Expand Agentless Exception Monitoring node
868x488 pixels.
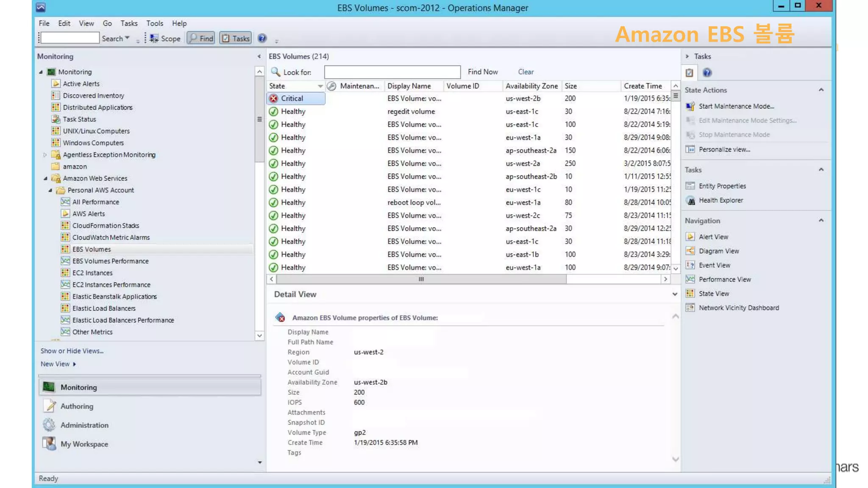click(x=45, y=155)
